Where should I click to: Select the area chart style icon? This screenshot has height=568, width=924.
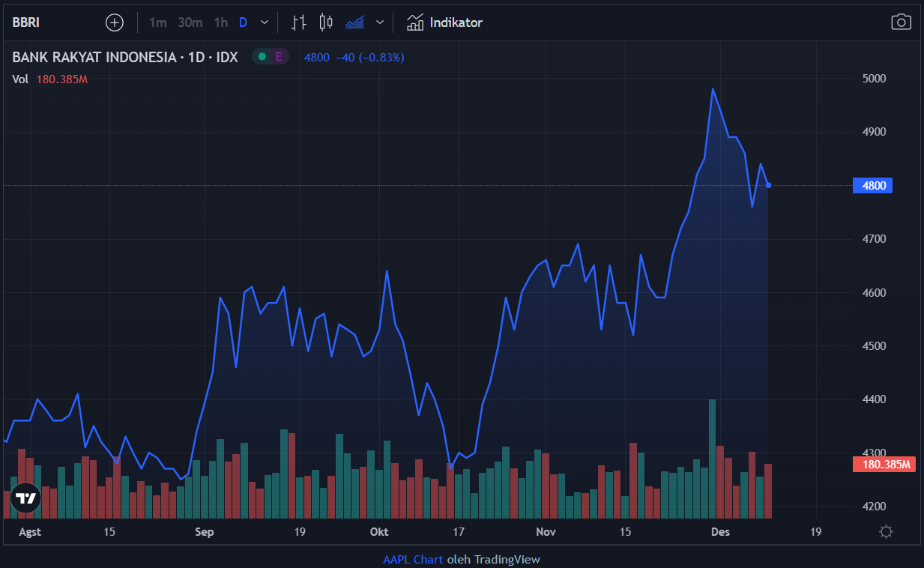pos(354,22)
